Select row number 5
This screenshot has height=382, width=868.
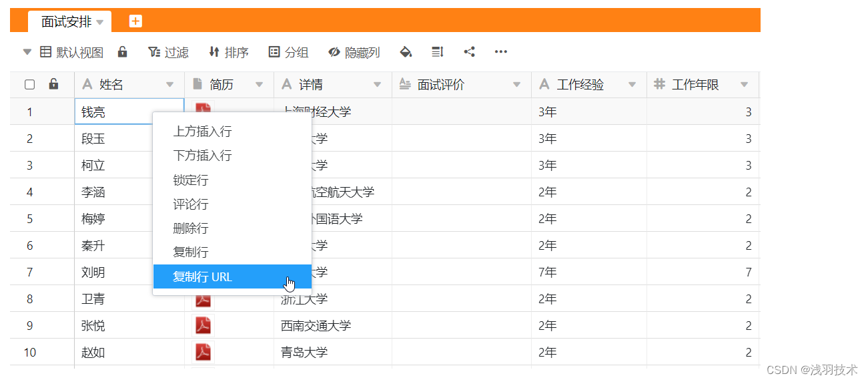pos(29,218)
